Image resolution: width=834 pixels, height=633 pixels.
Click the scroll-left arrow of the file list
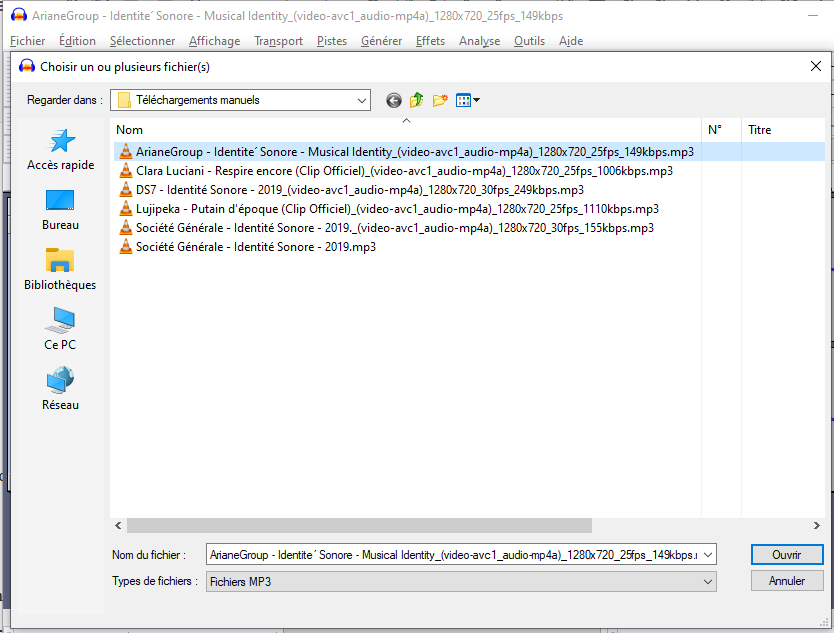[118, 526]
